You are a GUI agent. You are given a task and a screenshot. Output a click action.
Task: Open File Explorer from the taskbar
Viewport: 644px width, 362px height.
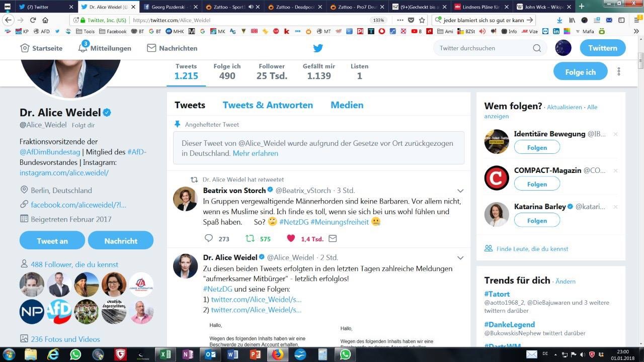(31, 354)
